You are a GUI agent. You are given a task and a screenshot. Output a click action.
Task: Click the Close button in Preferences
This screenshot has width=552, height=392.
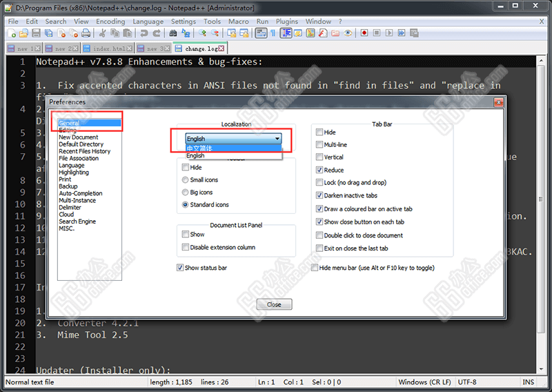point(274,304)
